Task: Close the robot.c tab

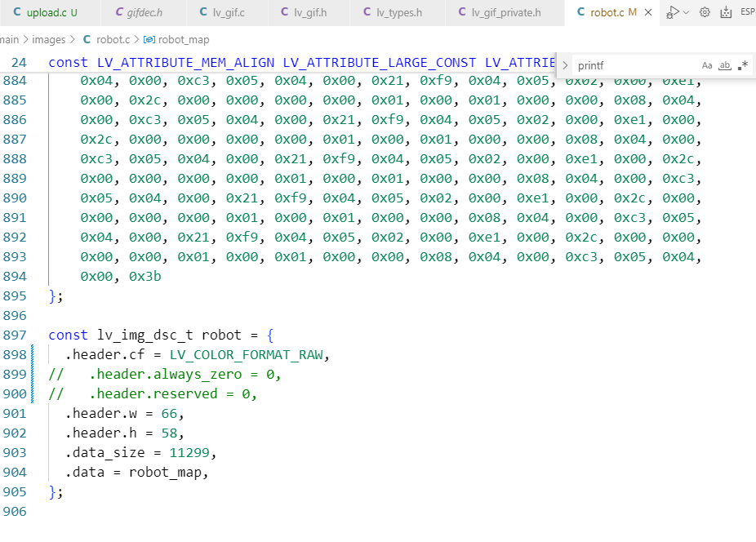Action: click(648, 12)
